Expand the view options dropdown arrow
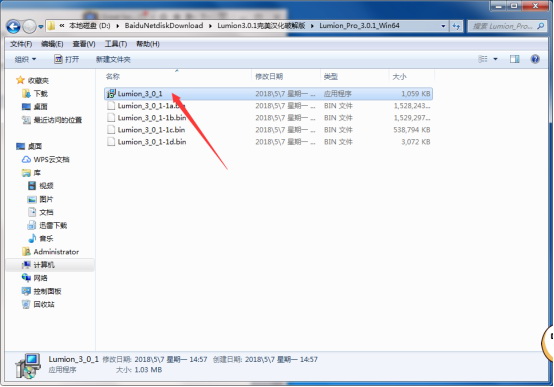 point(495,59)
